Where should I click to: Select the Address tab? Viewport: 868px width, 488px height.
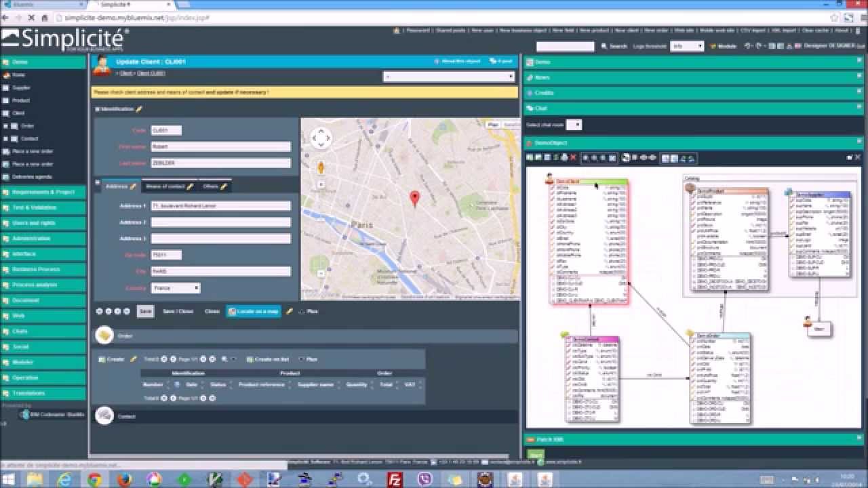click(119, 186)
